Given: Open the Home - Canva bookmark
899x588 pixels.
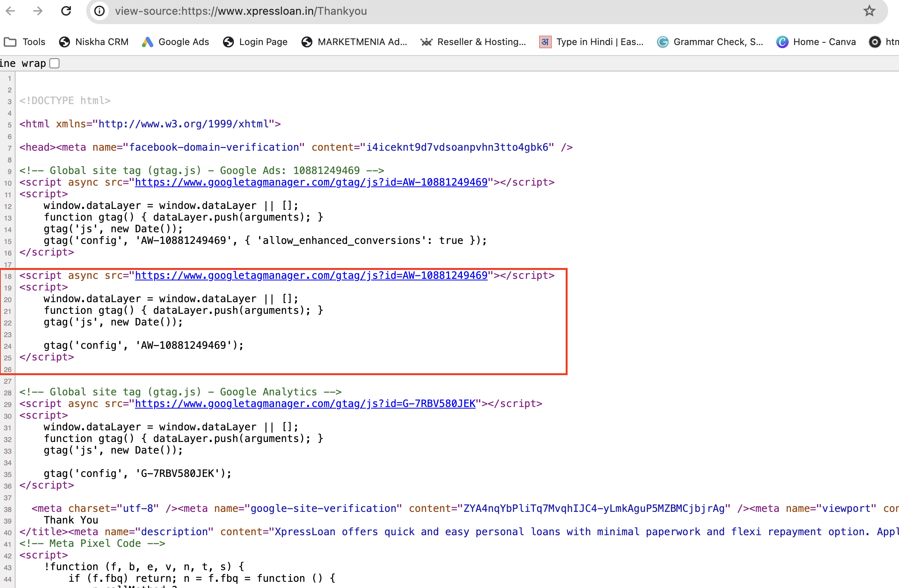Looking at the screenshot, I should (816, 42).
